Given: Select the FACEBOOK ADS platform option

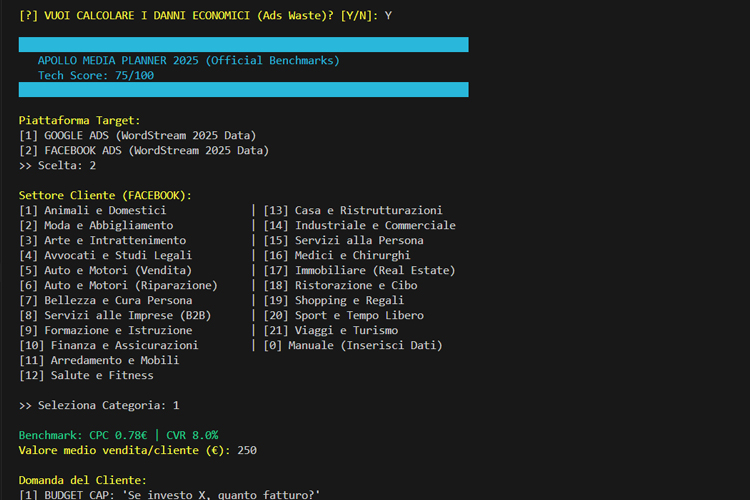Looking at the screenshot, I should click(144, 150).
